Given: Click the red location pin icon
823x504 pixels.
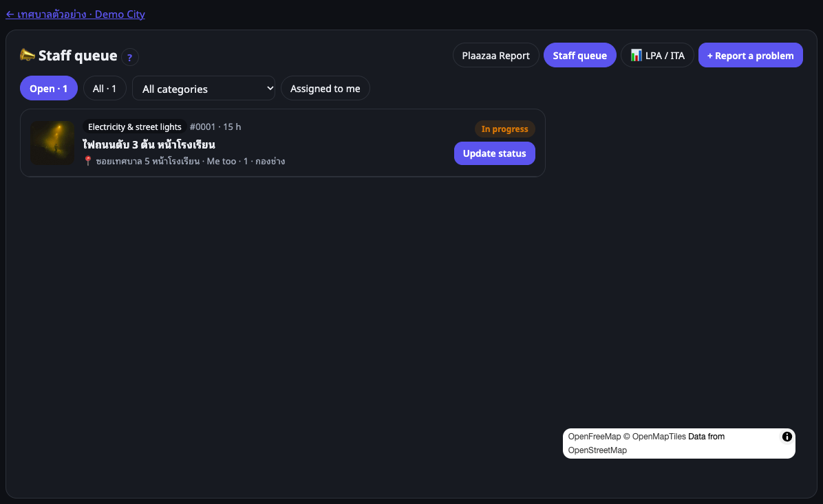Looking at the screenshot, I should coord(88,161).
